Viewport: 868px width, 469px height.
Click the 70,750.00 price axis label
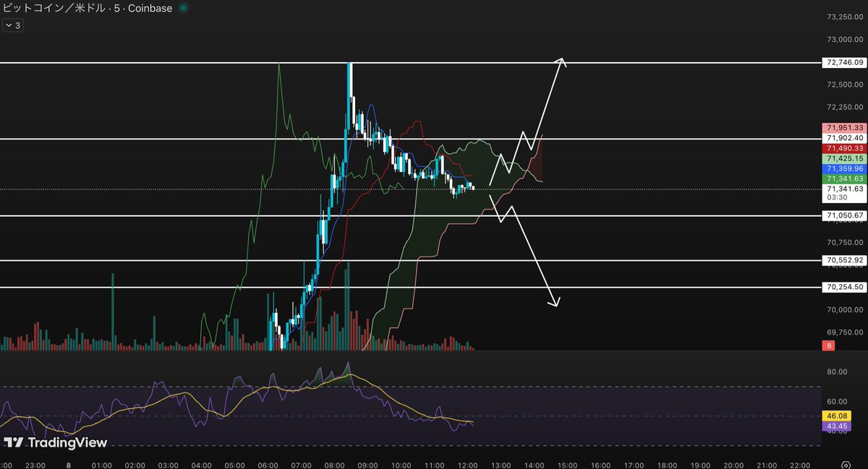coord(846,242)
